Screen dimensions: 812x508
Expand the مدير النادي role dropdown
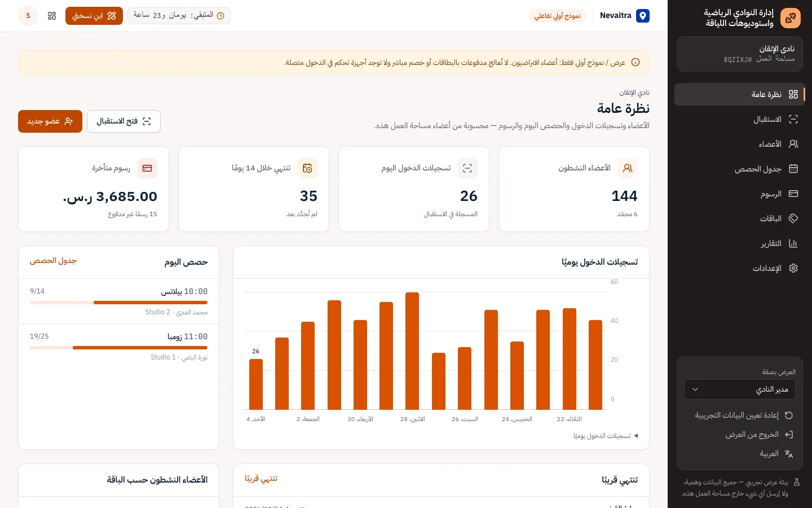tap(739, 389)
